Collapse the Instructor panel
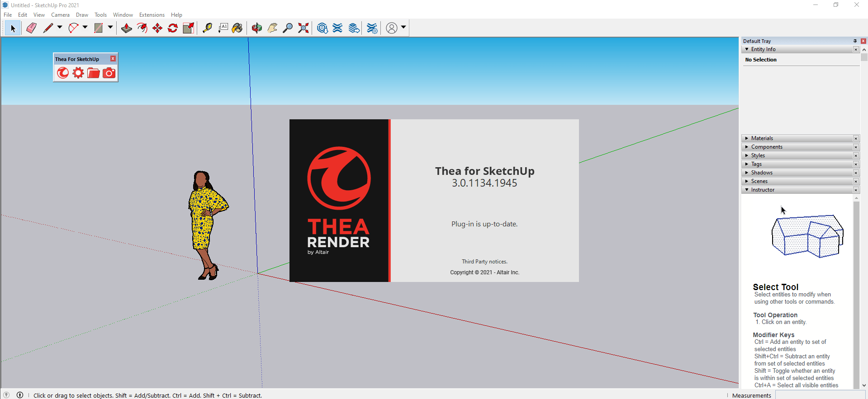868x399 pixels. (x=747, y=190)
